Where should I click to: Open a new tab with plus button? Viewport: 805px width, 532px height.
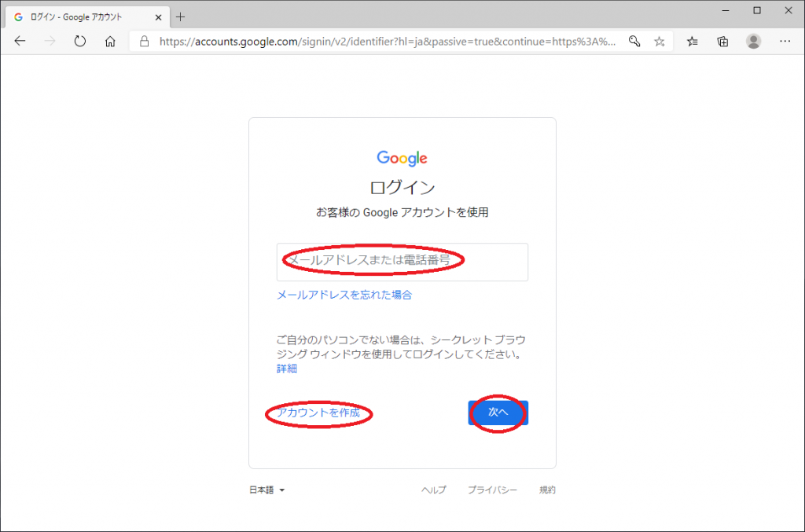tap(181, 17)
